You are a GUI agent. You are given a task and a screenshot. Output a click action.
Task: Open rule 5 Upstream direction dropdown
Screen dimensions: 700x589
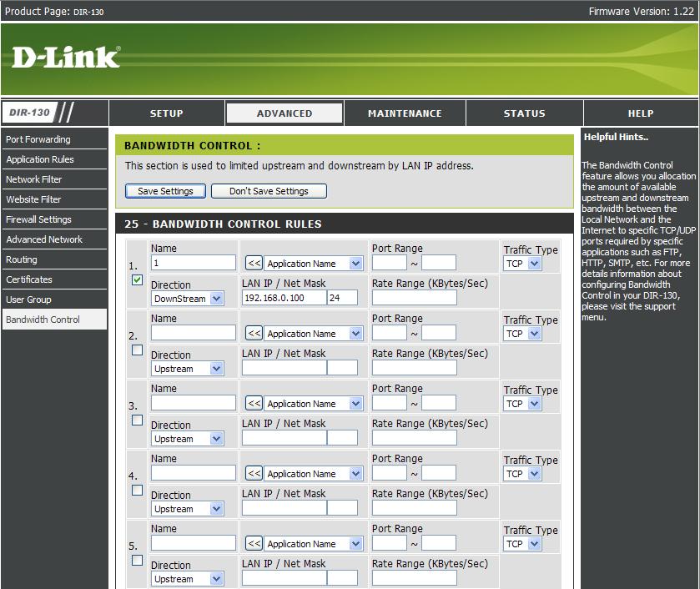[188, 579]
